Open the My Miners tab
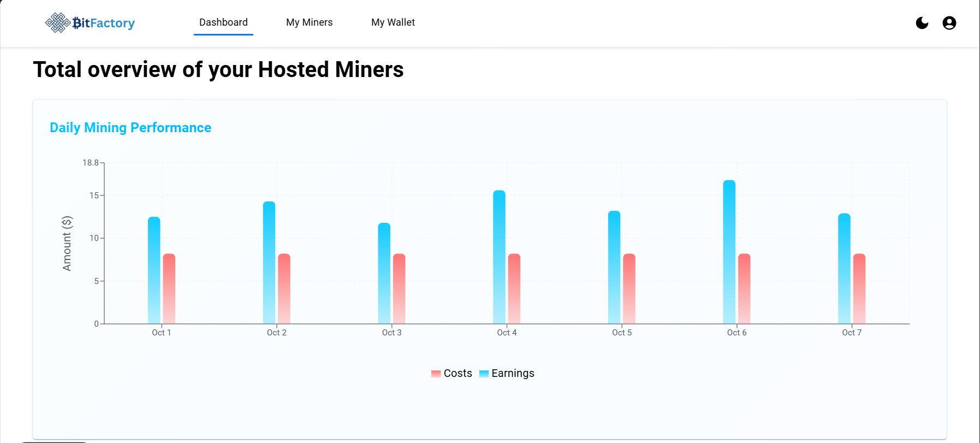The height and width of the screenshot is (443, 980). 309,22
